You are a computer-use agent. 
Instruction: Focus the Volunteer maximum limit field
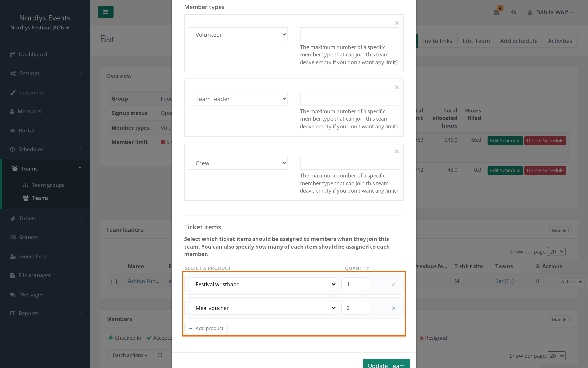click(349, 35)
